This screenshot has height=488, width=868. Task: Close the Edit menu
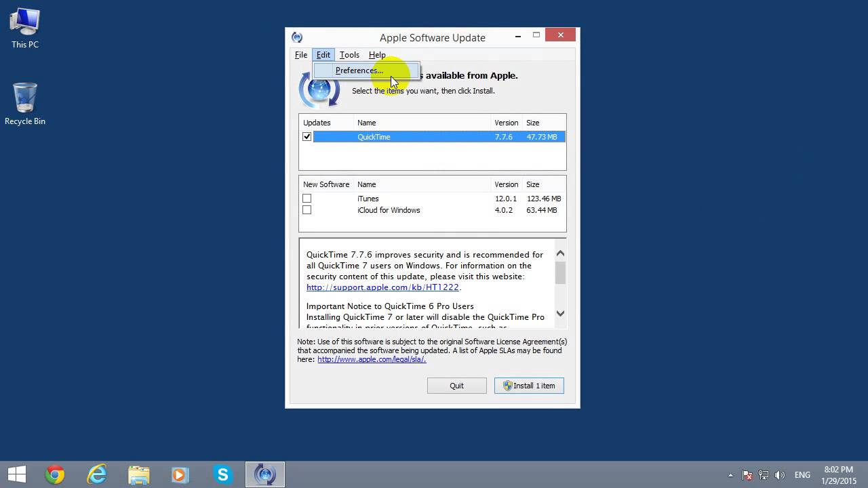pyautogui.click(x=323, y=55)
